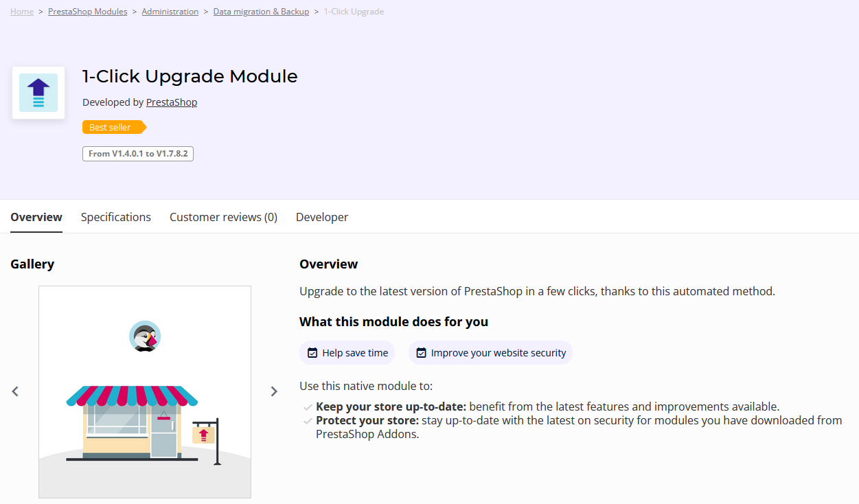
Task: Show the next gallery image
Action: tap(274, 391)
